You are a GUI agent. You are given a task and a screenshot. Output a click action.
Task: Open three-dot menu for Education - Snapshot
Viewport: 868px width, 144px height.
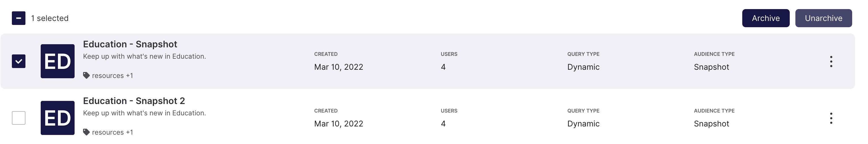tap(831, 62)
